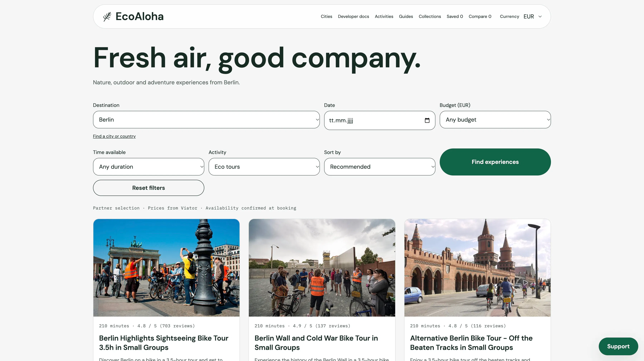Open Guides in the top navigation
The image size is (644, 361).
coord(406,16)
